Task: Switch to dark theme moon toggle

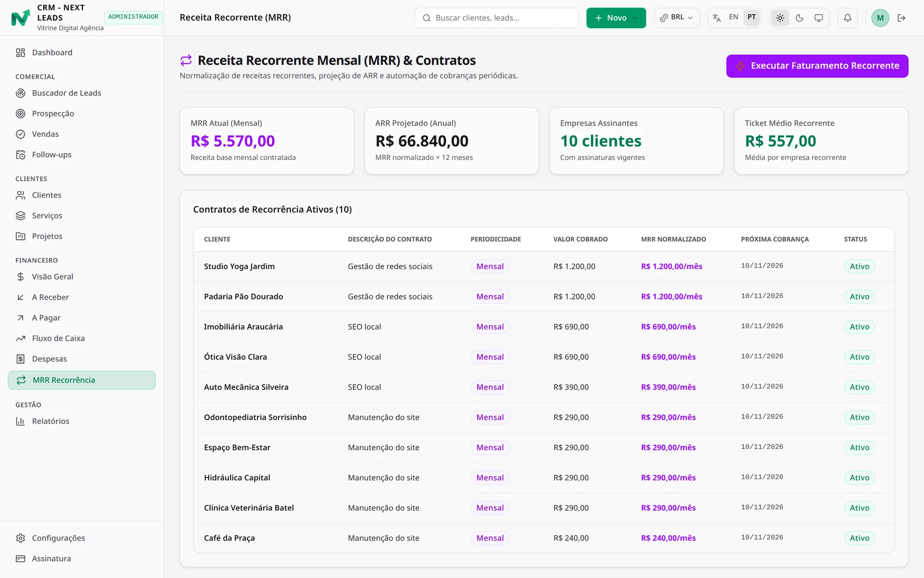Action: (800, 18)
